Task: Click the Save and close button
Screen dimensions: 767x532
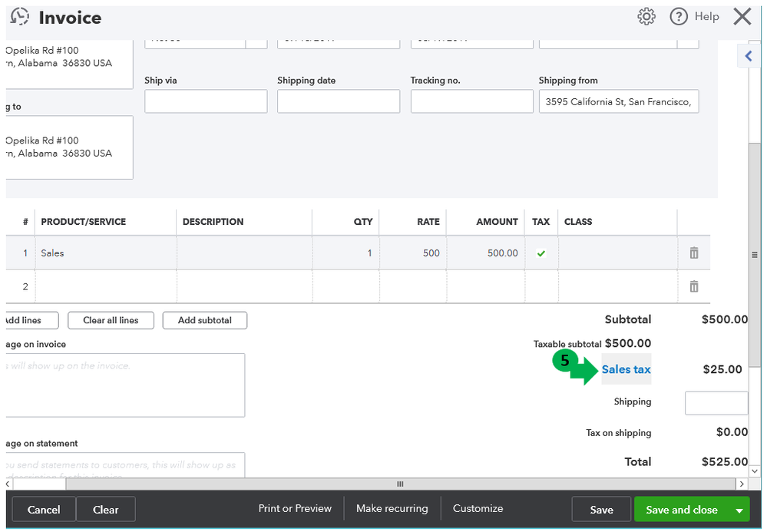Action: click(x=682, y=510)
